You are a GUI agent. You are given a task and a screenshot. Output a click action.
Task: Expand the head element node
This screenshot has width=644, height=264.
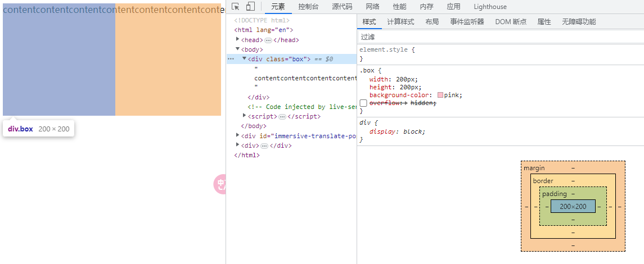pos(238,40)
